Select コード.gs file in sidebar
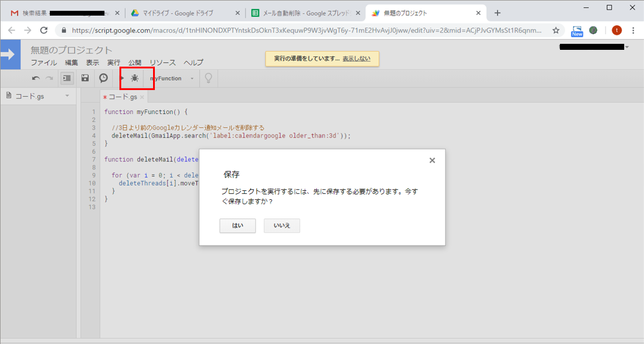The height and width of the screenshot is (344, 644). click(x=30, y=96)
